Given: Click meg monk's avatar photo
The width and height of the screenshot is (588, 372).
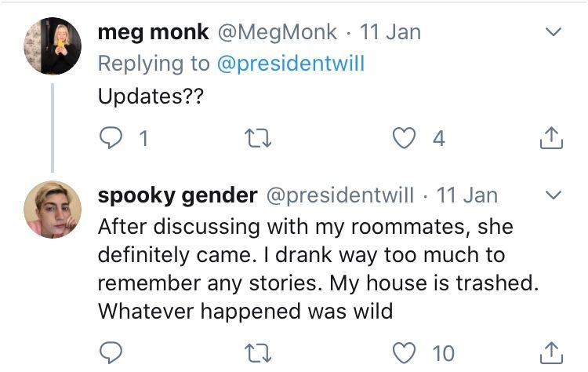Looking at the screenshot, I should (x=53, y=46).
